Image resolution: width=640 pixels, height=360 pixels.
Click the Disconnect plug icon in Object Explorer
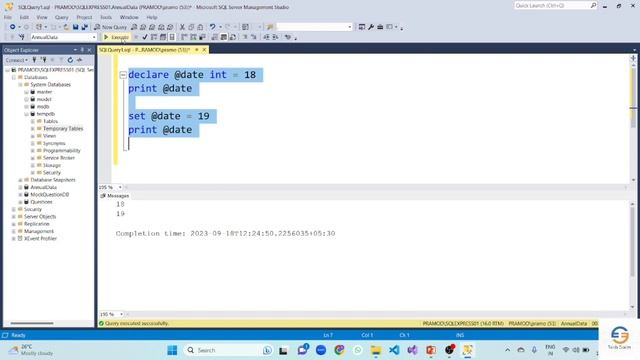[x=43, y=60]
